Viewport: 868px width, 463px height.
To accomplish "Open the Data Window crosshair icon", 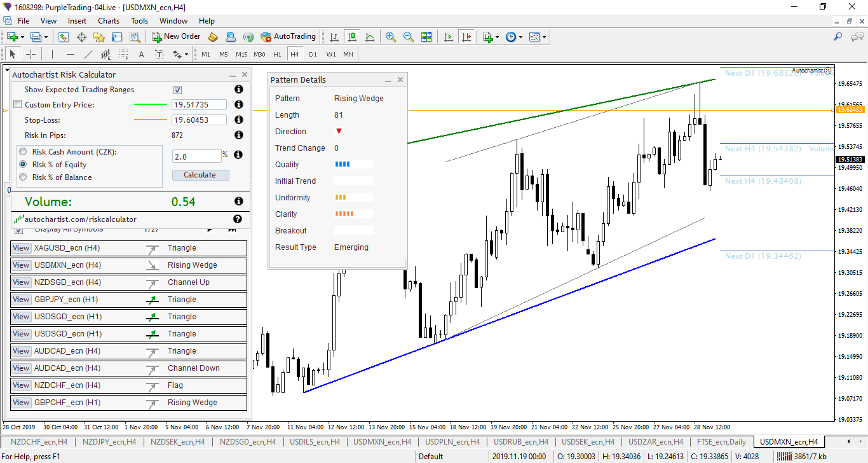I will [x=82, y=37].
